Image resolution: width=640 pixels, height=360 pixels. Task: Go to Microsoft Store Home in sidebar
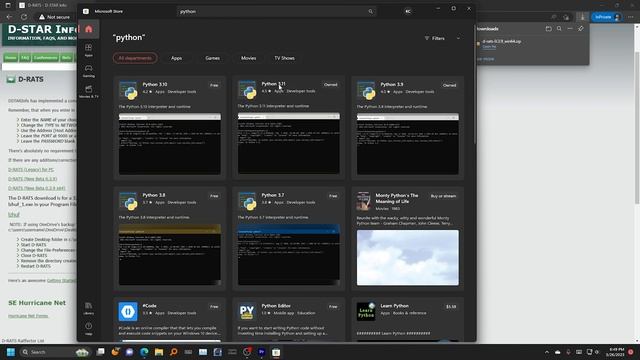pyautogui.click(x=89, y=29)
